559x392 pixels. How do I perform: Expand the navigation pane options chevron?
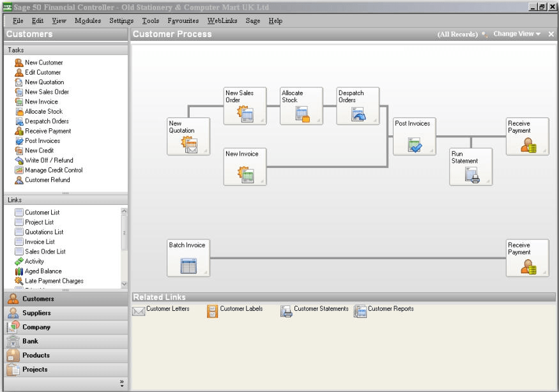122,382
